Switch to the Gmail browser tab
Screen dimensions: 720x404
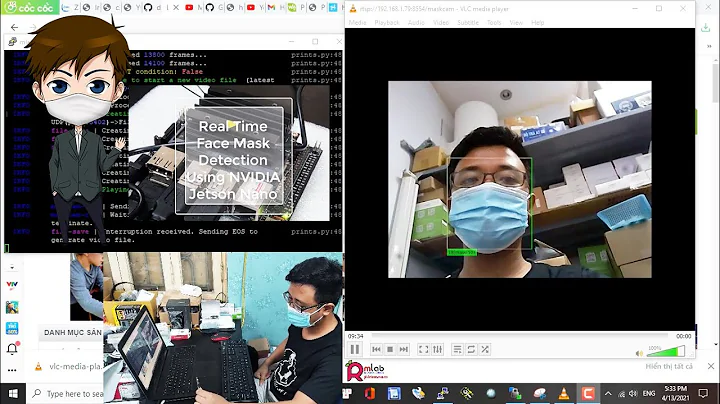click(271, 7)
